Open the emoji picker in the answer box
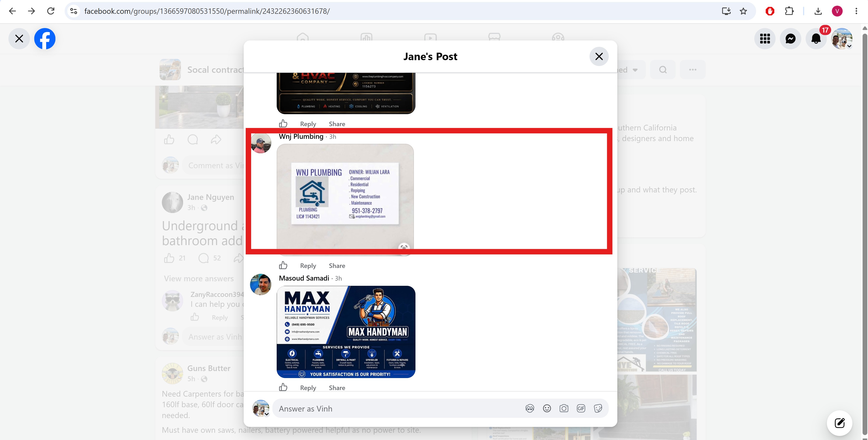 547,409
